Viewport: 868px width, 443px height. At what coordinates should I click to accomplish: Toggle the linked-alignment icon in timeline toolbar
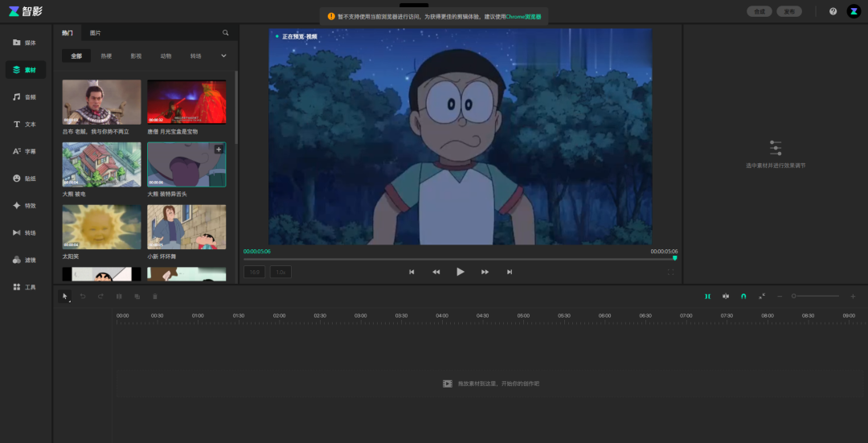pos(726,296)
